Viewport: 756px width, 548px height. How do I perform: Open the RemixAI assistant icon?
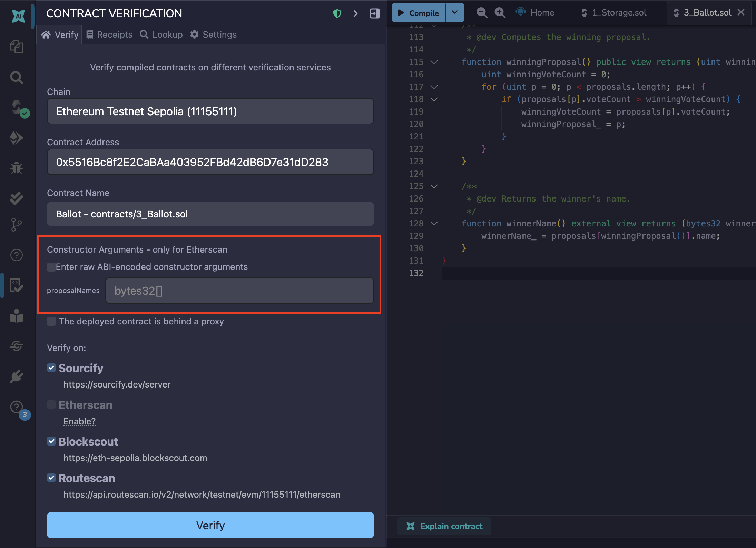click(18, 16)
